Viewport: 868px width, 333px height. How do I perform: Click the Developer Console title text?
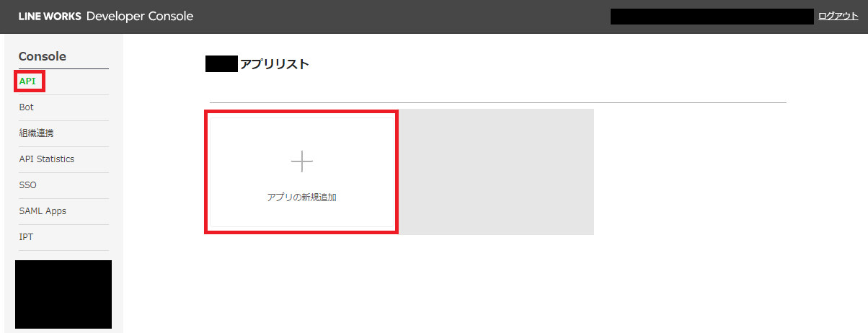point(139,16)
